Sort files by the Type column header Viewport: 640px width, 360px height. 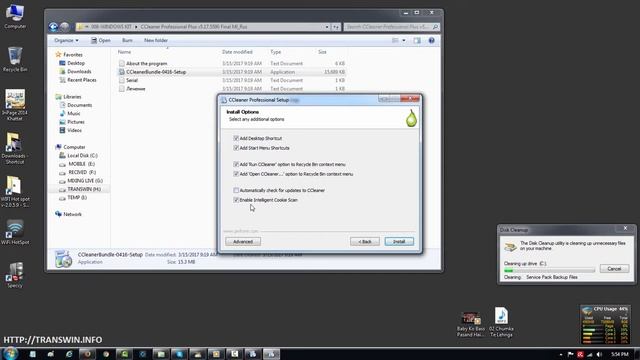[x=276, y=52]
